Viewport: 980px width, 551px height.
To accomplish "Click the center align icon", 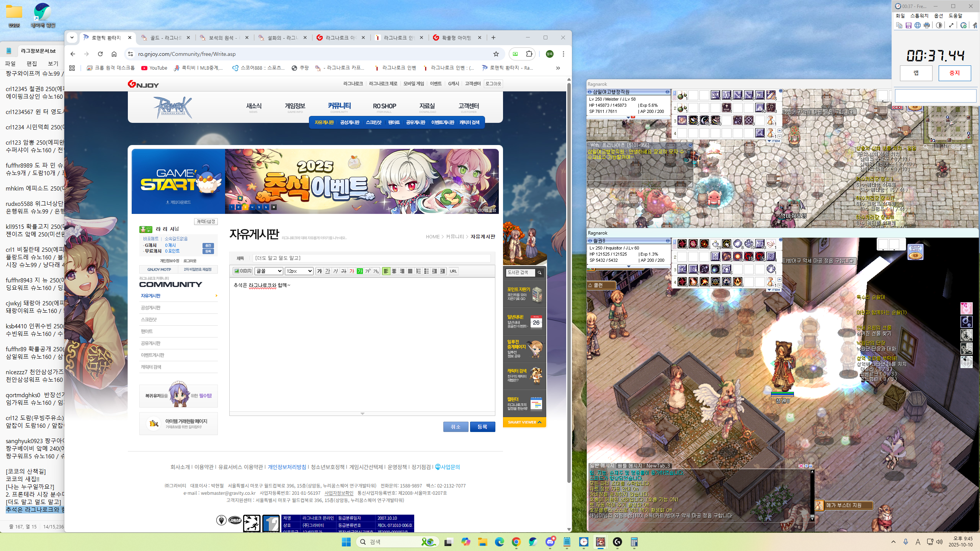I will pos(394,271).
